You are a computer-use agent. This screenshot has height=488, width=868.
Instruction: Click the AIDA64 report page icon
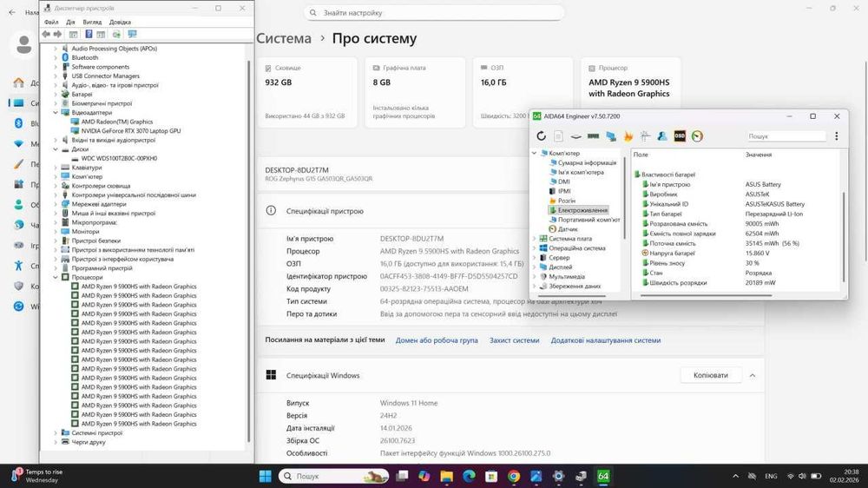pos(558,135)
